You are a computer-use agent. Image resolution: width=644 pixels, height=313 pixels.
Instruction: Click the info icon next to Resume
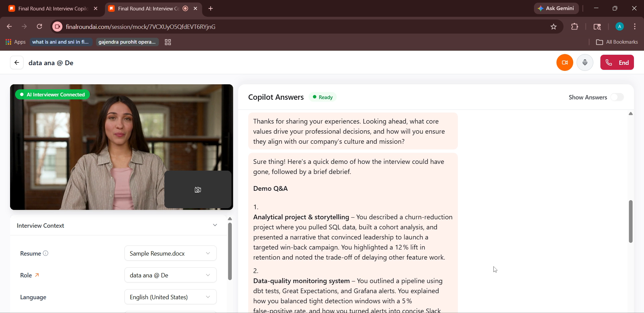(46, 253)
